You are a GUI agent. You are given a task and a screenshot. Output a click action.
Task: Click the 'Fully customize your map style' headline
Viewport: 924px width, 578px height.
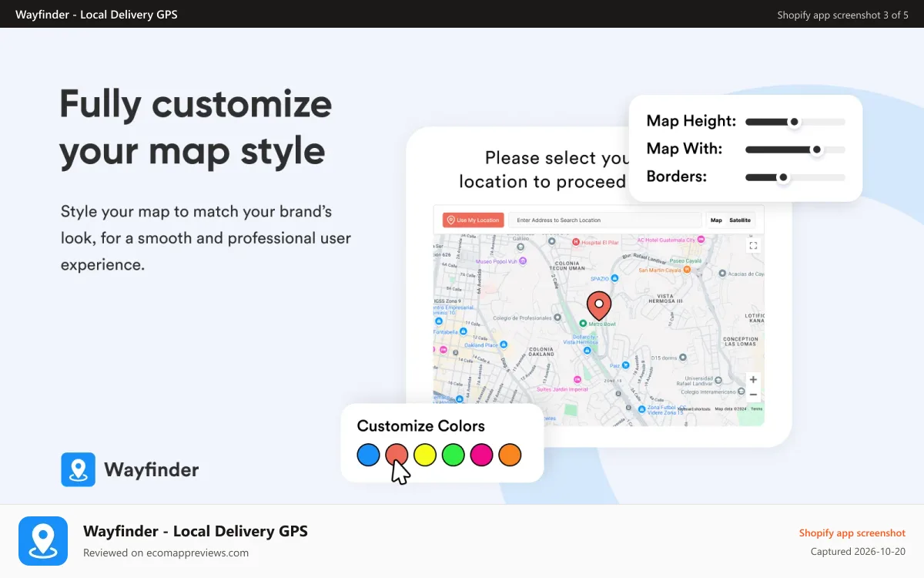(x=196, y=128)
